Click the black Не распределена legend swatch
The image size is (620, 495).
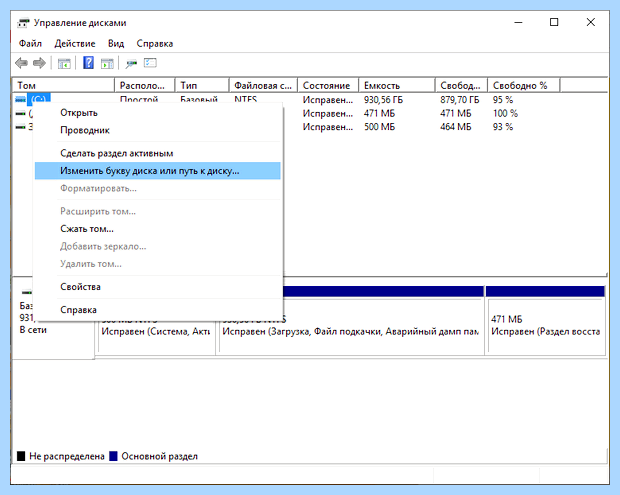coord(21,456)
